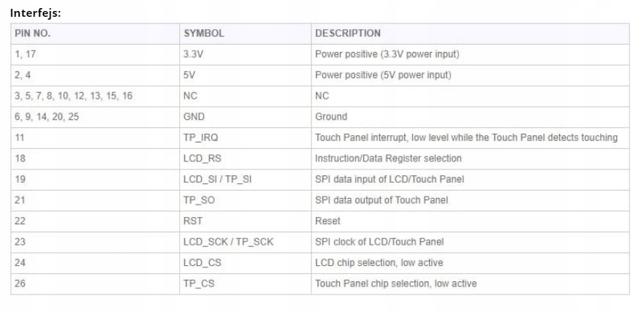Screen dimensions: 644x312
Task: Select pin list "3, 5, 7, 8, 10, 12, 13, 15, 16"
Action: [73, 96]
